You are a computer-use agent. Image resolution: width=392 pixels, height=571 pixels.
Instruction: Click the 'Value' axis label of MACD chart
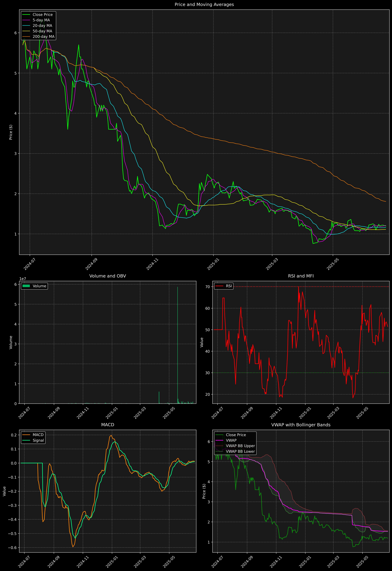pos(4,491)
